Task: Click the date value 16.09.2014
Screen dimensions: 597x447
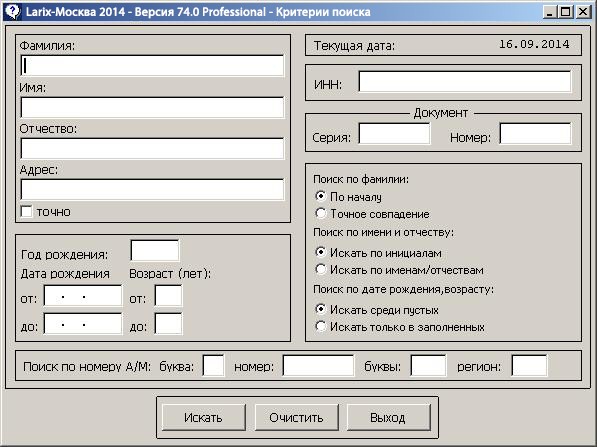Action: [534, 44]
